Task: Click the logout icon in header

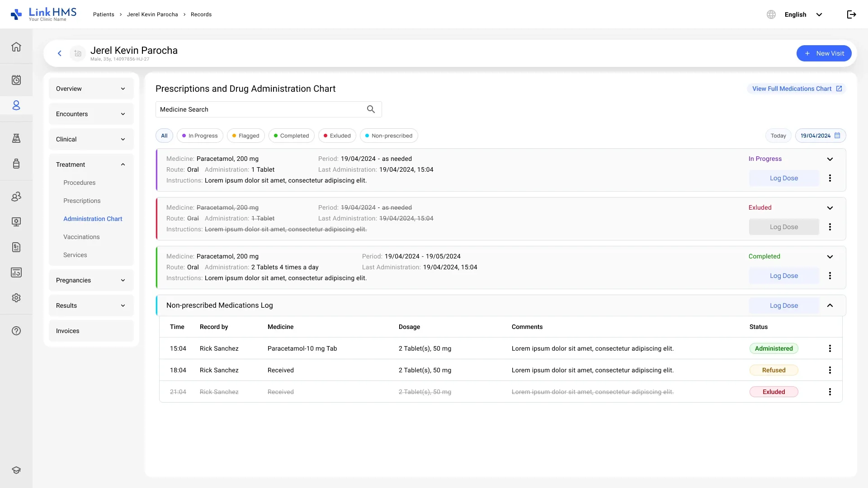Action: [x=851, y=14]
